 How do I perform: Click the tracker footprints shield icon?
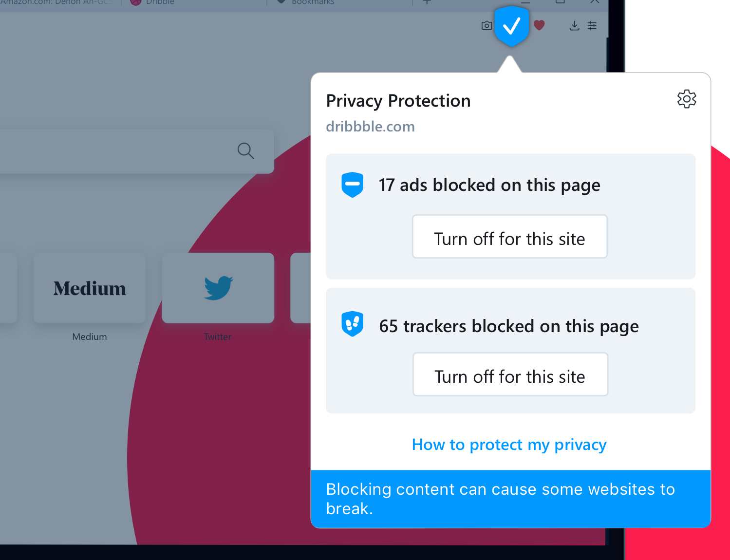click(x=352, y=324)
